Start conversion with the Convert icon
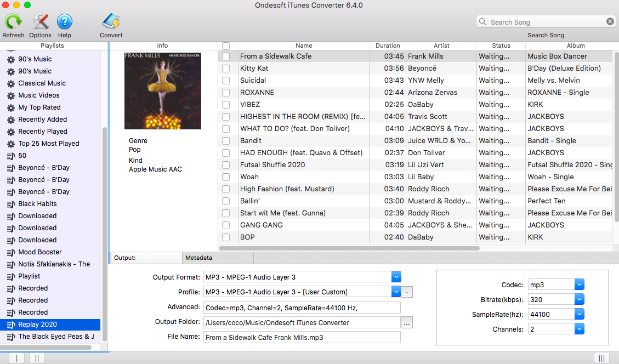The width and height of the screenshot is (619, 364). click(111, 21)
